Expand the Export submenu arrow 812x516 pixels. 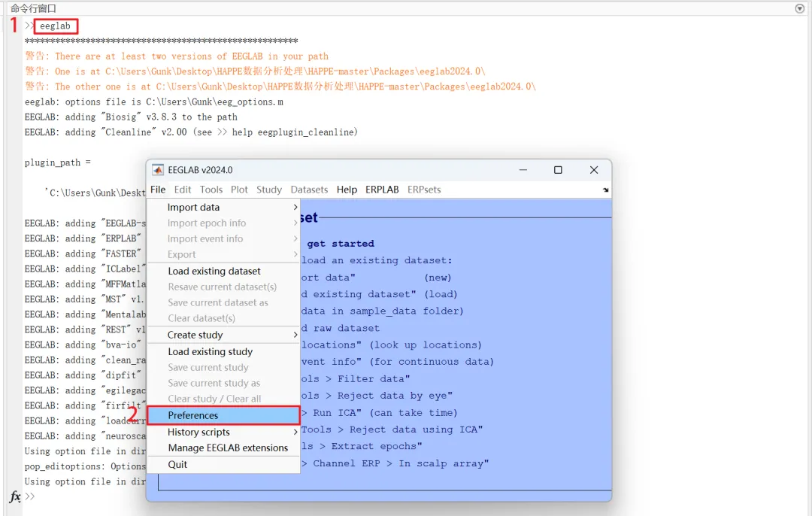pos(295,254)
